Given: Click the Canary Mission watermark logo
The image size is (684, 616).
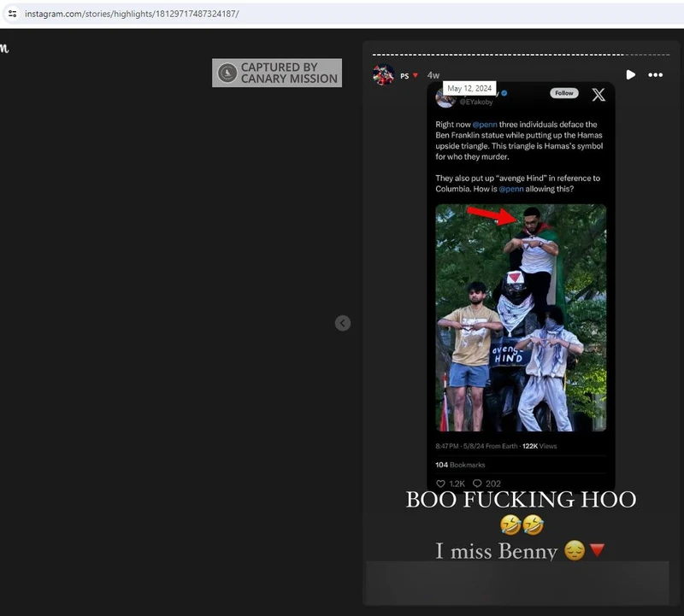Looking at the screenshot, I should click(x=227, y=73).
